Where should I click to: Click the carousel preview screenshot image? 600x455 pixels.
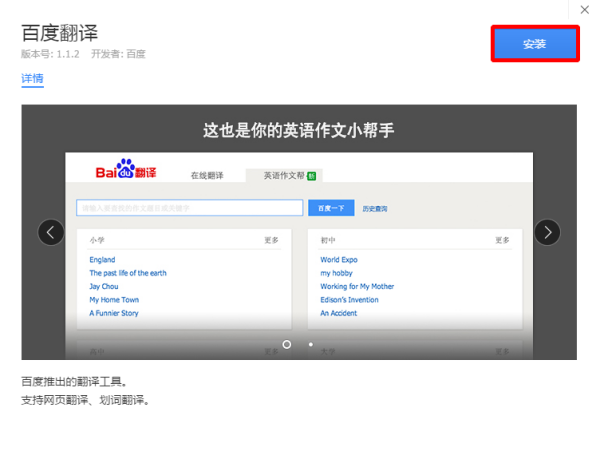click(x=299, y=232)
